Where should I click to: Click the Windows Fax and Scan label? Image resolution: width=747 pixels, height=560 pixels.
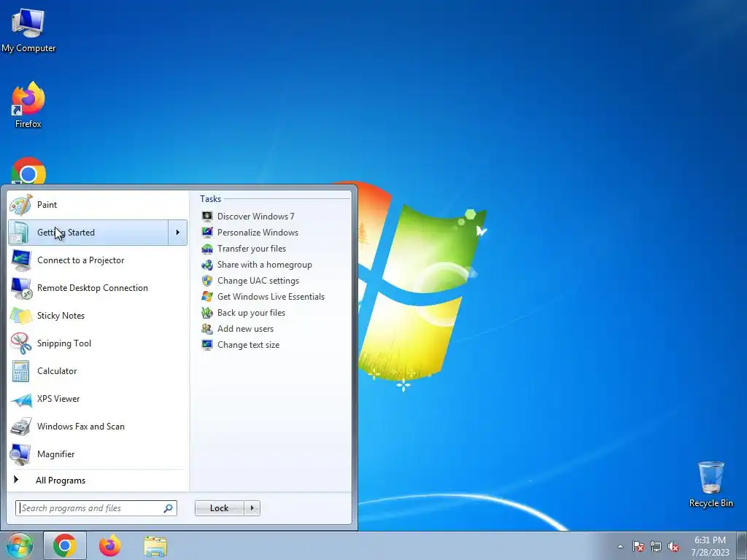pos(80,427)
